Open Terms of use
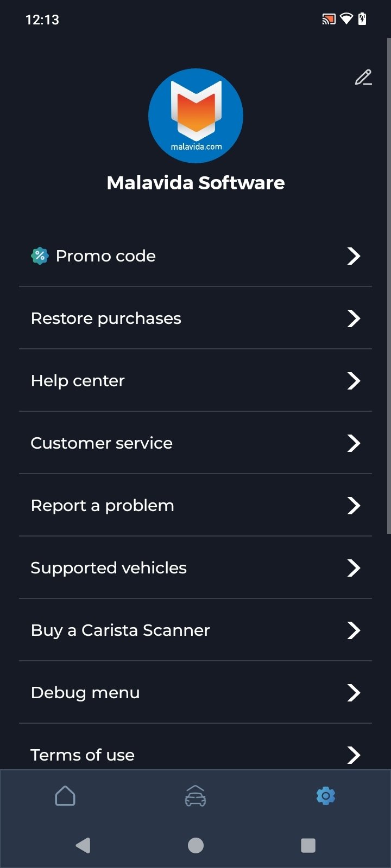This screenshot has width=391, height=868. tap(83, 755)
